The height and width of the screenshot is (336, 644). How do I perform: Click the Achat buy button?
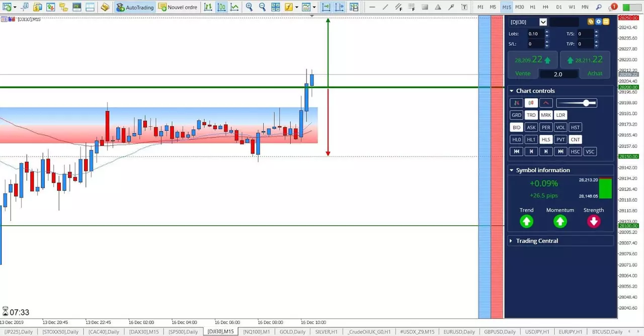click(x=595, y=73)
